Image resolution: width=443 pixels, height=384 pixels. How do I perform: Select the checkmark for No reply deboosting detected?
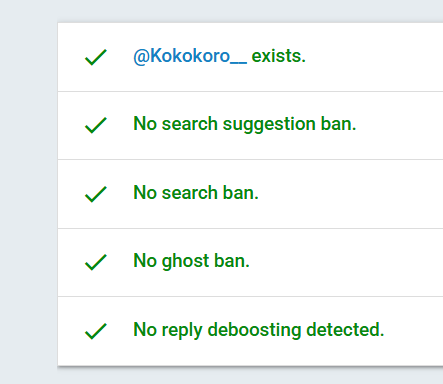(96, 331)
